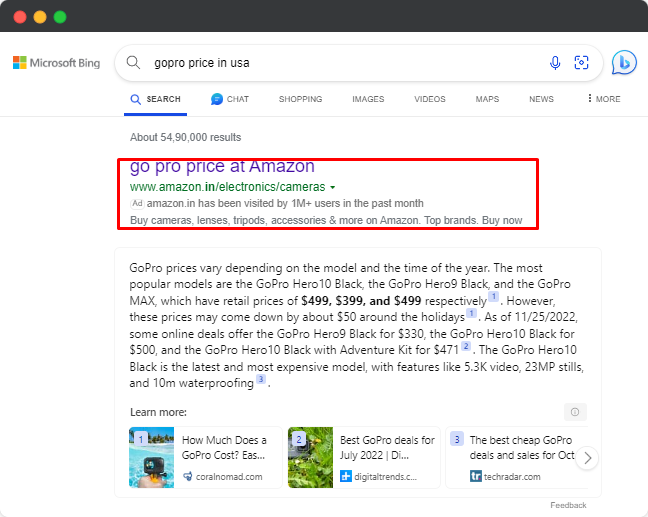Click 'About 54,90,000 results' text

(186, 137)
